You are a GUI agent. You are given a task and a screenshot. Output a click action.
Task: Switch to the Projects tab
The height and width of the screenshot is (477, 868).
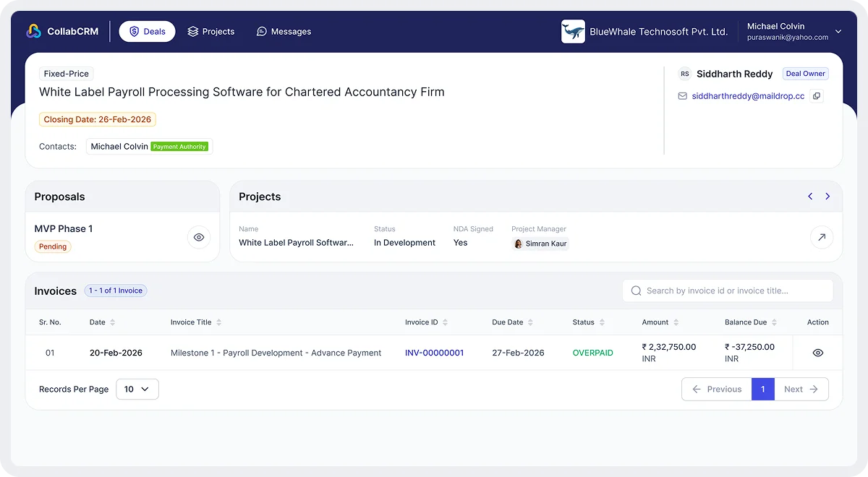[211, 31]
